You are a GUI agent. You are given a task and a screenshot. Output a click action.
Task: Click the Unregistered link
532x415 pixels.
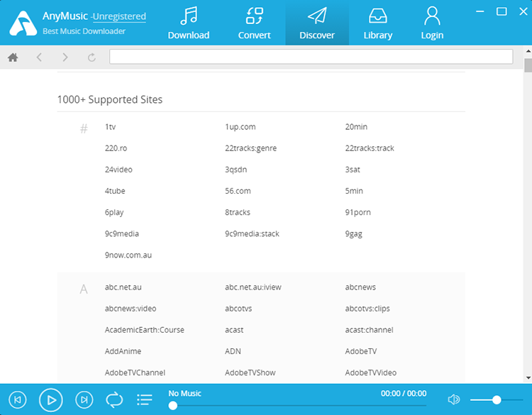click(x=119, y=16)
